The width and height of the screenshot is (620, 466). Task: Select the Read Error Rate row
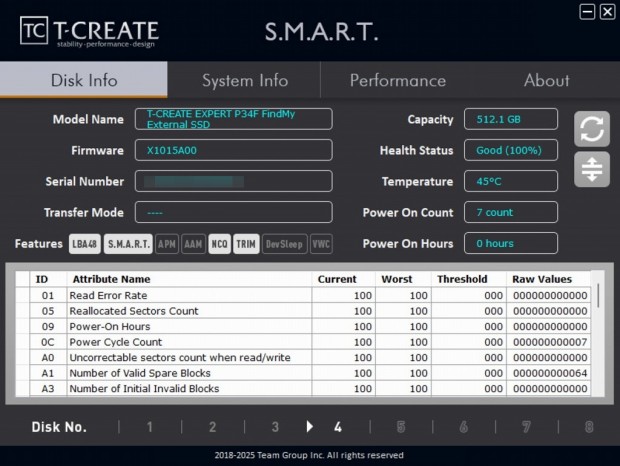(x=303, y=295)
